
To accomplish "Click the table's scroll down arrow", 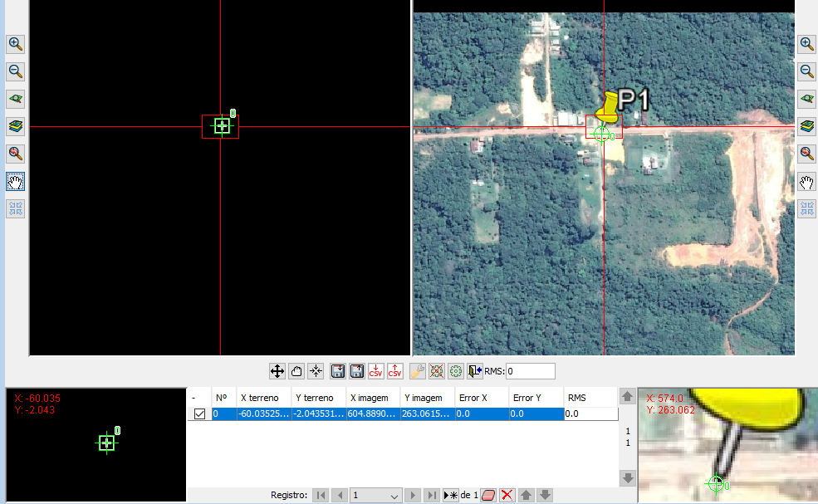I will click(x=629, y=478).
